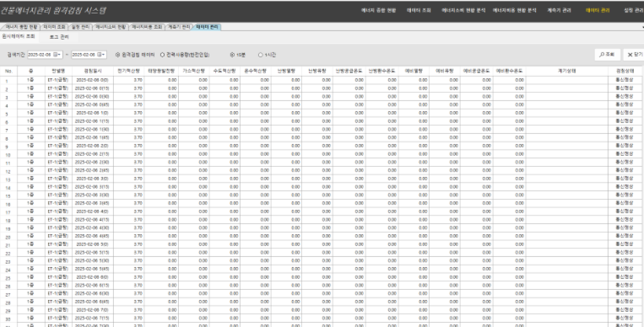
Task: Open 데이터 조회 in top navigation
Action: 419,11
